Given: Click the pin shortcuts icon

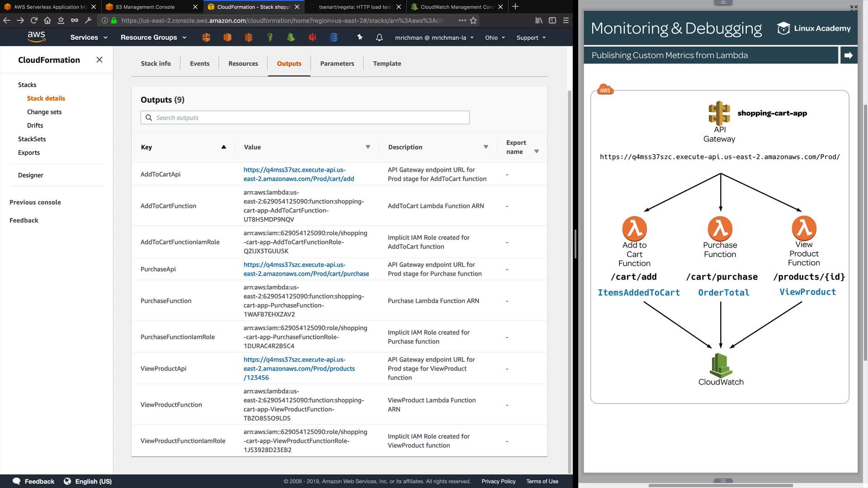Looking at the screenshot, I should (360, 38).
